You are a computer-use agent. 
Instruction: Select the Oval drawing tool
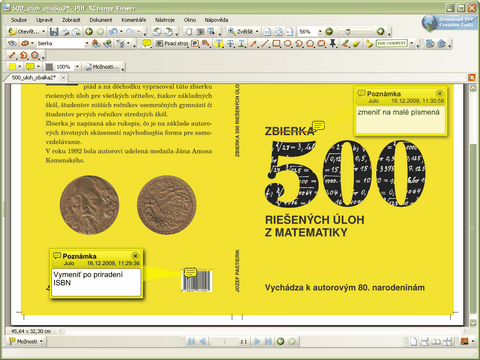coord(288,43)
